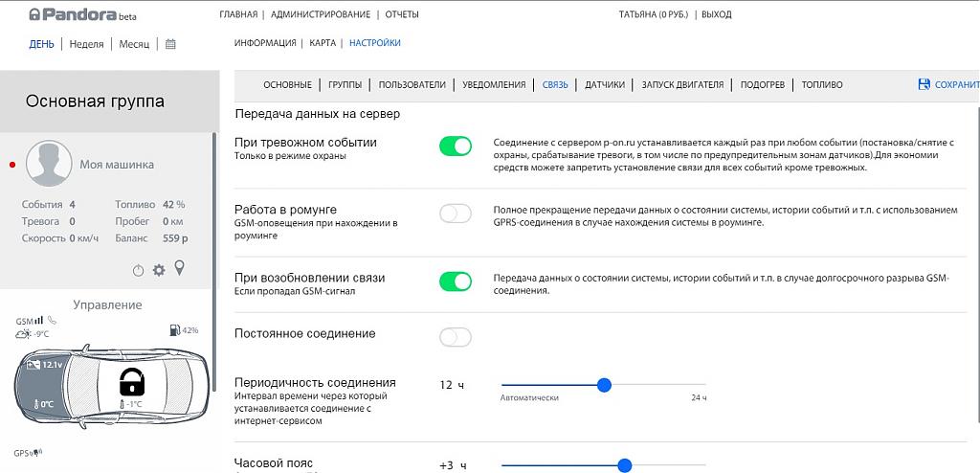Click the power icon under Моя машинка
Viewport: 980px width, 473px height.
click(138, 271)
